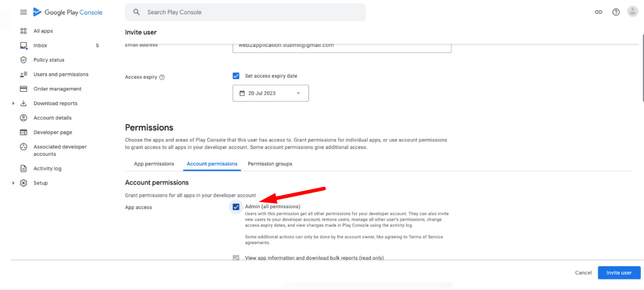
Task: Toggle View app information checkbox
Action: coord(236,258)
